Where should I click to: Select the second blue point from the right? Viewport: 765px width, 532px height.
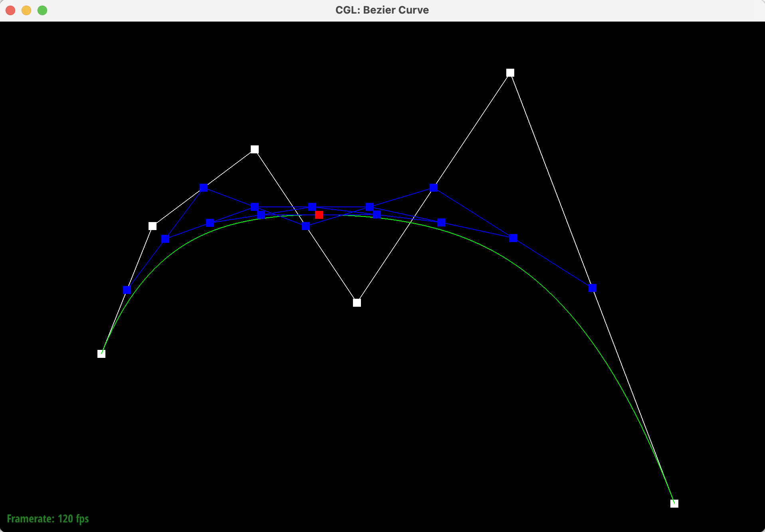tap(513, 238)
